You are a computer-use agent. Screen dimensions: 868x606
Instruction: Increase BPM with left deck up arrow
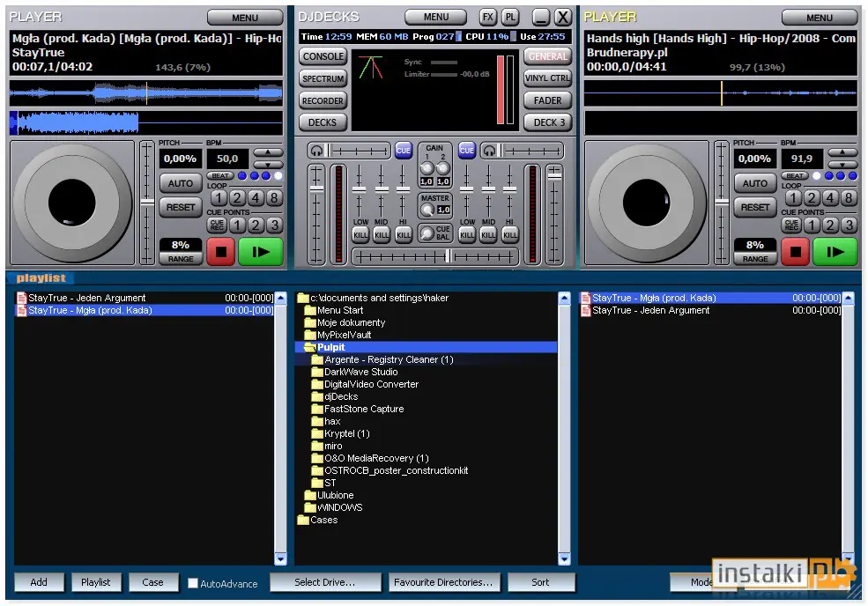click(x=268, y=152)
